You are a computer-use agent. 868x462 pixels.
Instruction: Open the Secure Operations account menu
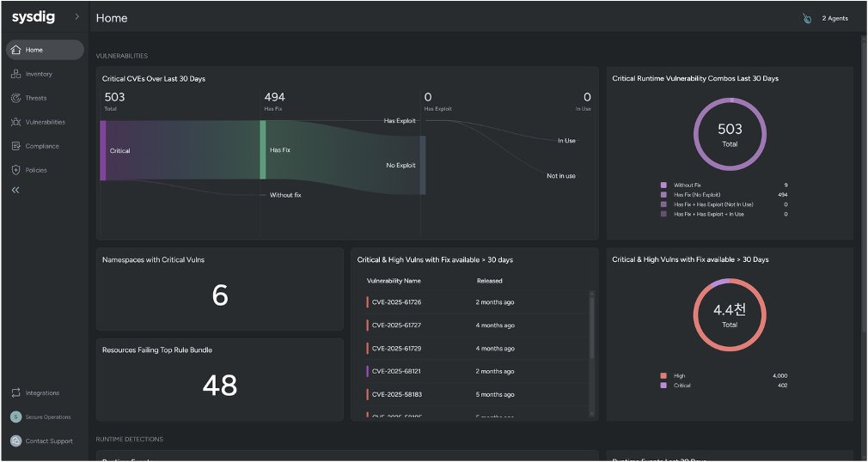click(16, 416)
